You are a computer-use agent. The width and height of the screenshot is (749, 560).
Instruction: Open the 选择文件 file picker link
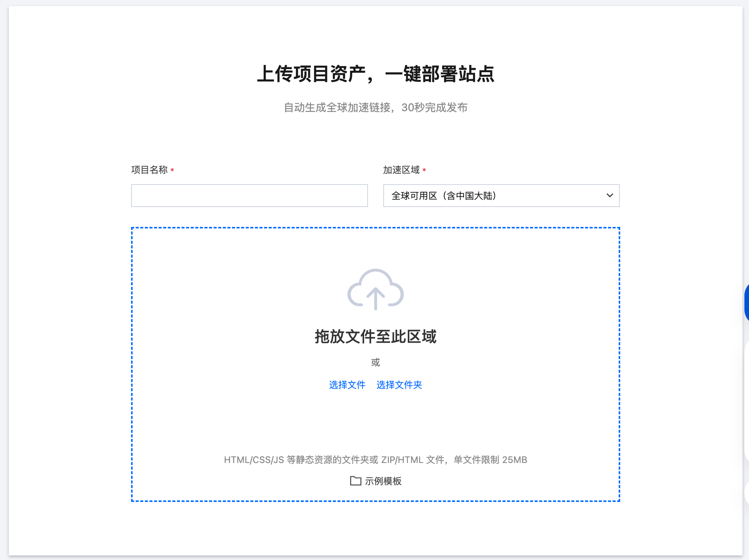tap(347, 385)
